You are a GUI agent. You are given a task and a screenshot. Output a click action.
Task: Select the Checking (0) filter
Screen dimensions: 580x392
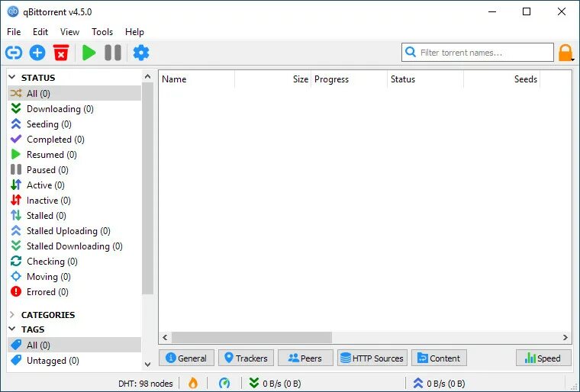click(x=74, y=261)
